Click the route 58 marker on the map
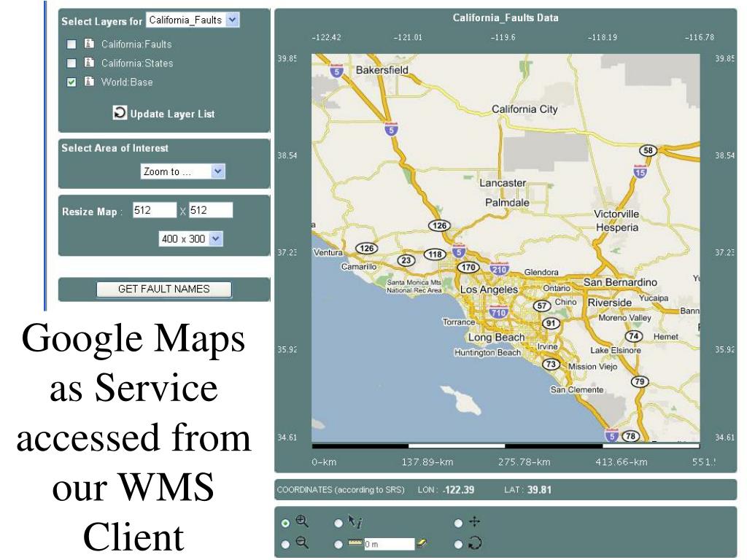Screen dimensions: 747x560 [x=648, y=150]
